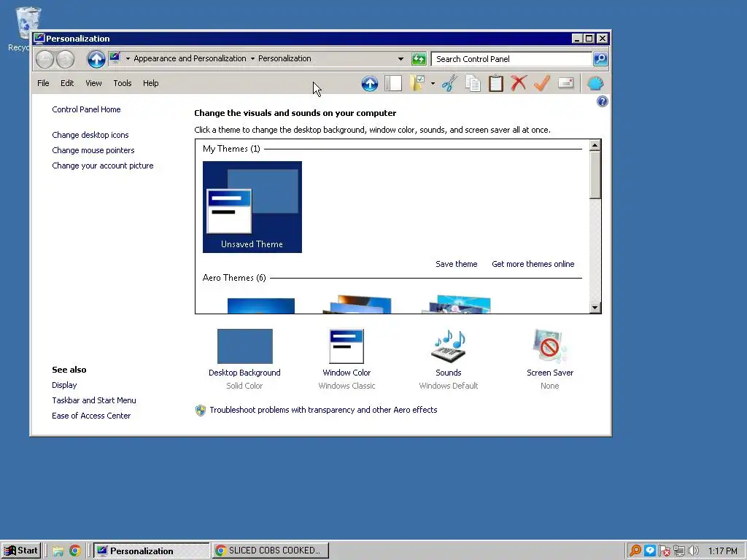Screen dimensions: 747x560
Task: Click the Copy pages icon
Action: [x=473, y=83]
